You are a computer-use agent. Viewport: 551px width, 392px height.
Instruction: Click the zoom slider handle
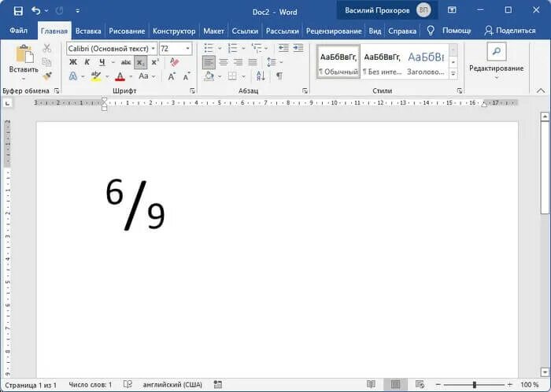pyautogui.click(x=475, y=385)
